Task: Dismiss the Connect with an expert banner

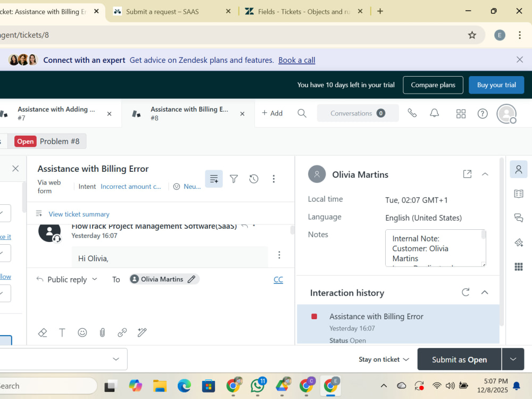Action: [519, 60]
